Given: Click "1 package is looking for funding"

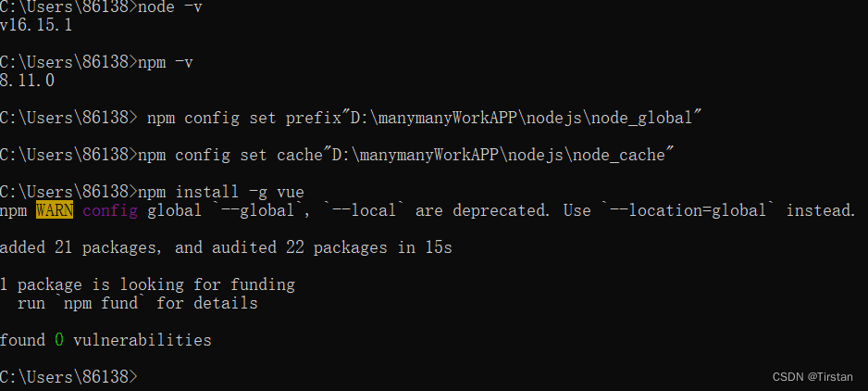Looking at the screenshot, I should pyautogui.click(x=148, y=285).
